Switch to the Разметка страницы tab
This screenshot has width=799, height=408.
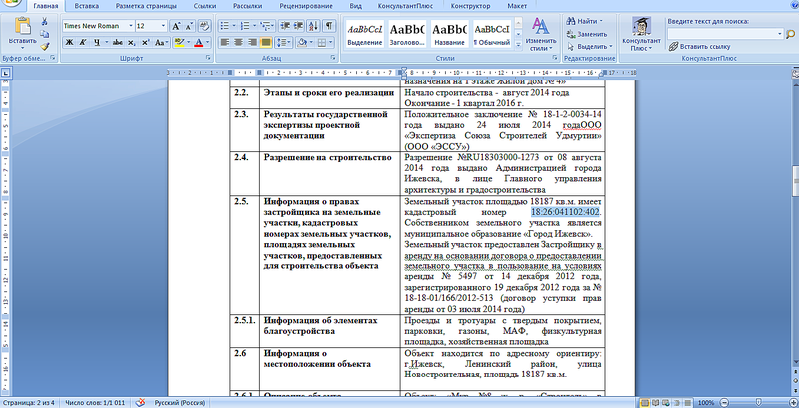(146, 6)
